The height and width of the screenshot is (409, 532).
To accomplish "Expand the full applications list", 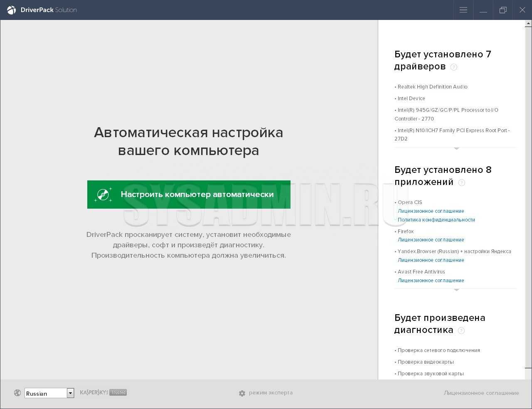I will coord(456,290).
